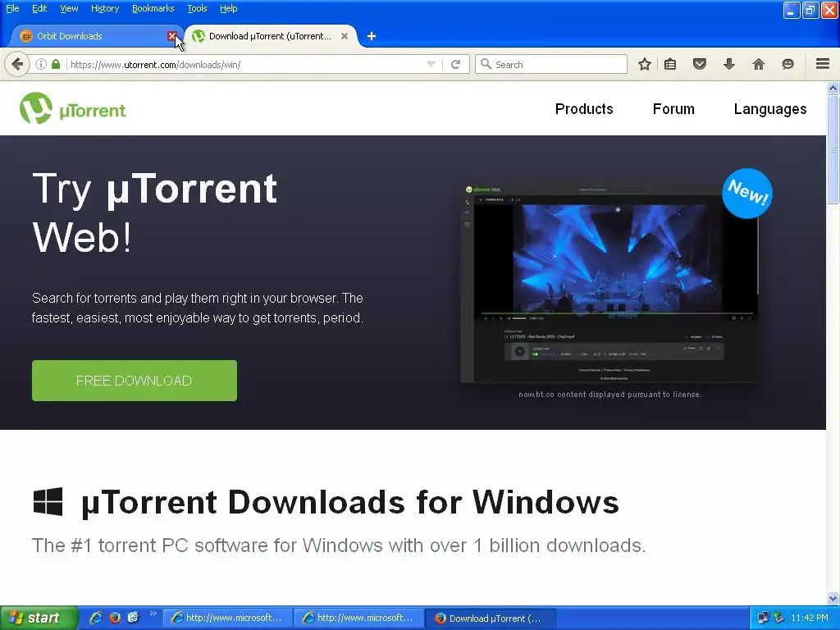Click the 'µTorrent Downloads for Windows' heading

pos(349,503)
